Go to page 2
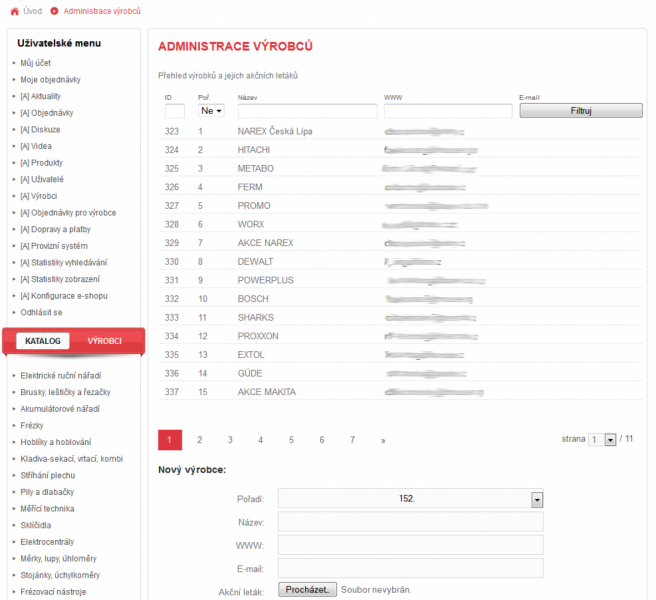The height and width of the screenshot is (600, 656). click(x=200, y=440)
